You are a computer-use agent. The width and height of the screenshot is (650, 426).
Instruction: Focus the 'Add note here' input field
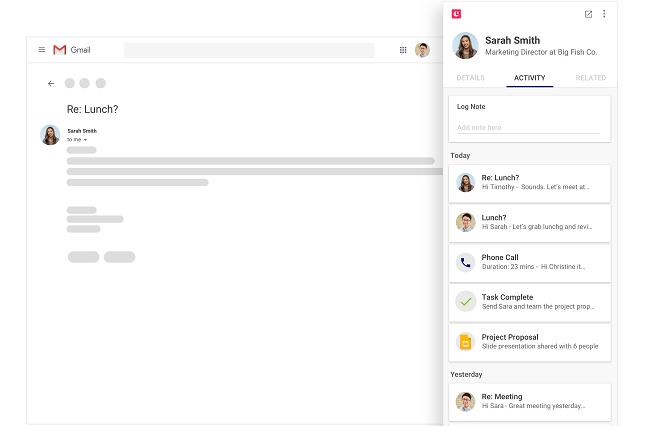pos(528,128)
